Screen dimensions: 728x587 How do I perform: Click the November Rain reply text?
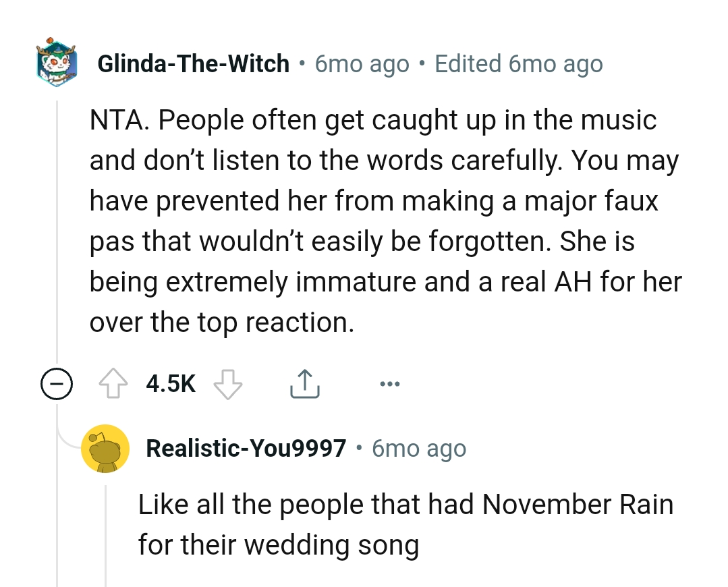[405, 524]
